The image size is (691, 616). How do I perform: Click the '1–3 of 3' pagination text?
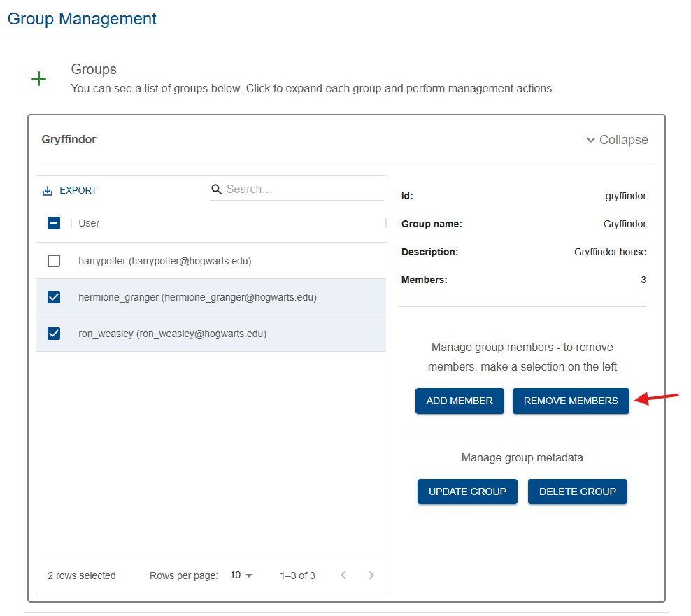[297, 575]
